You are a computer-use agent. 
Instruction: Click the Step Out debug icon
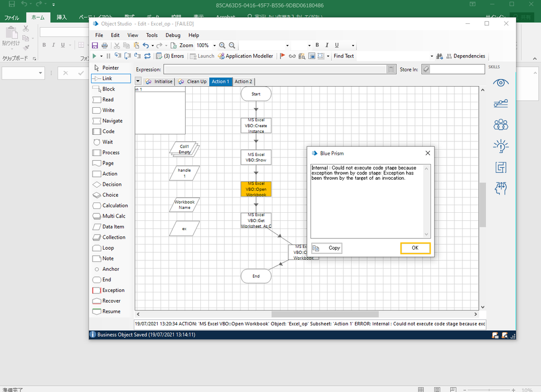click(138, 56)
